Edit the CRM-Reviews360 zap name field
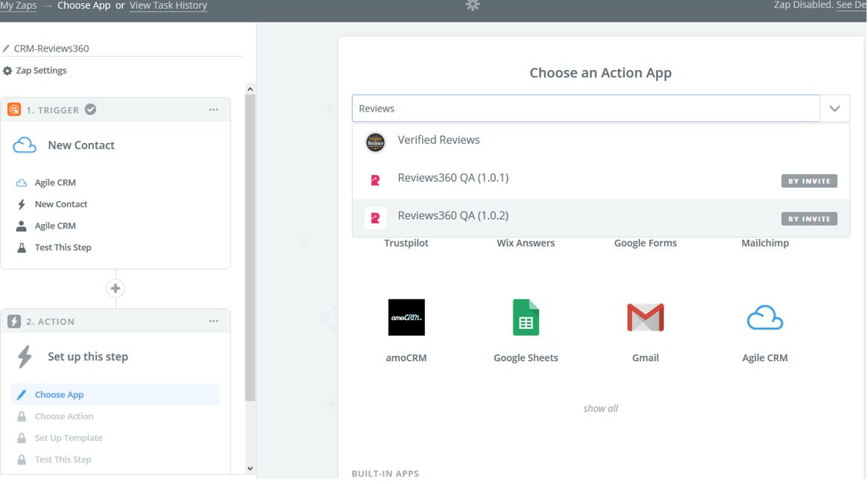Image resolution: width=868 pixels, height=484 pixels. click(122, 48)
